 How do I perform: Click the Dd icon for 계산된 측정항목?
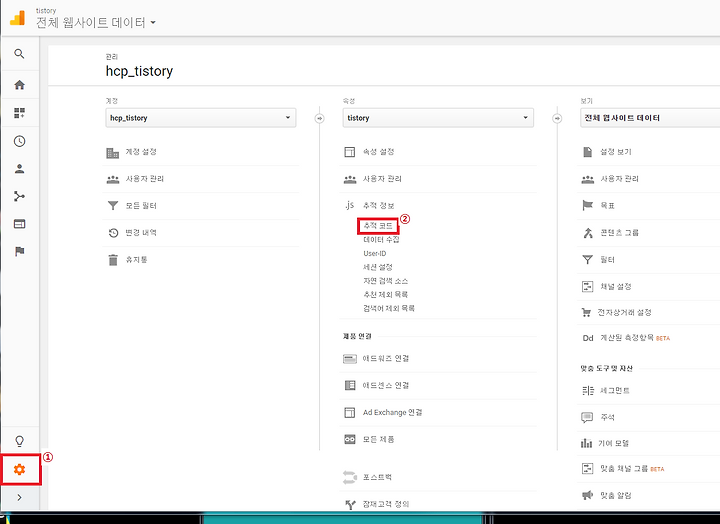(588, 338)
